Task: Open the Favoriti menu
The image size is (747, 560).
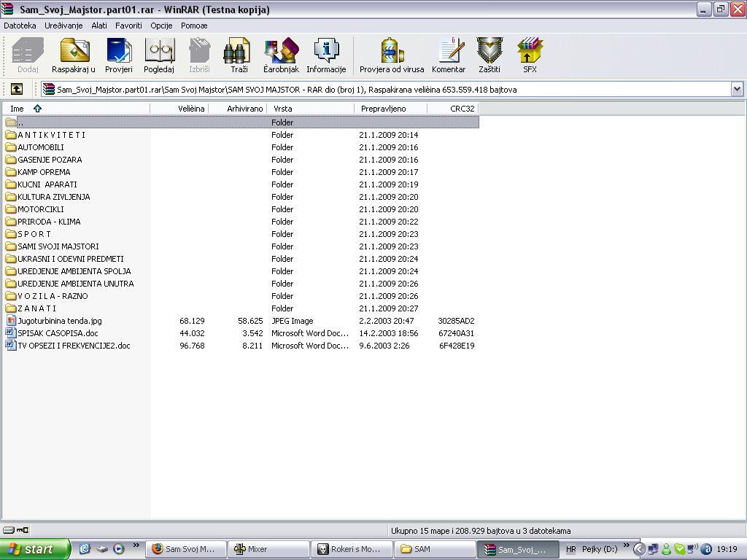Action: pyautogui.click(x=128, y=26)
